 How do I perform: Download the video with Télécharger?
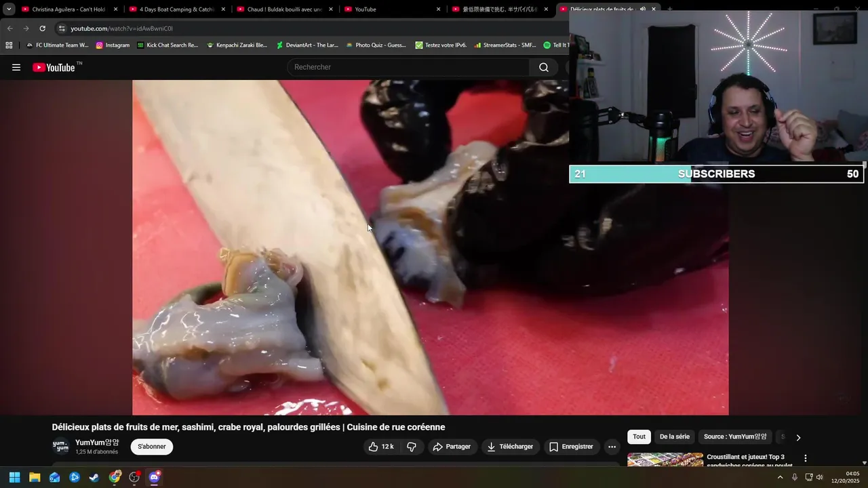coord(511,447)
